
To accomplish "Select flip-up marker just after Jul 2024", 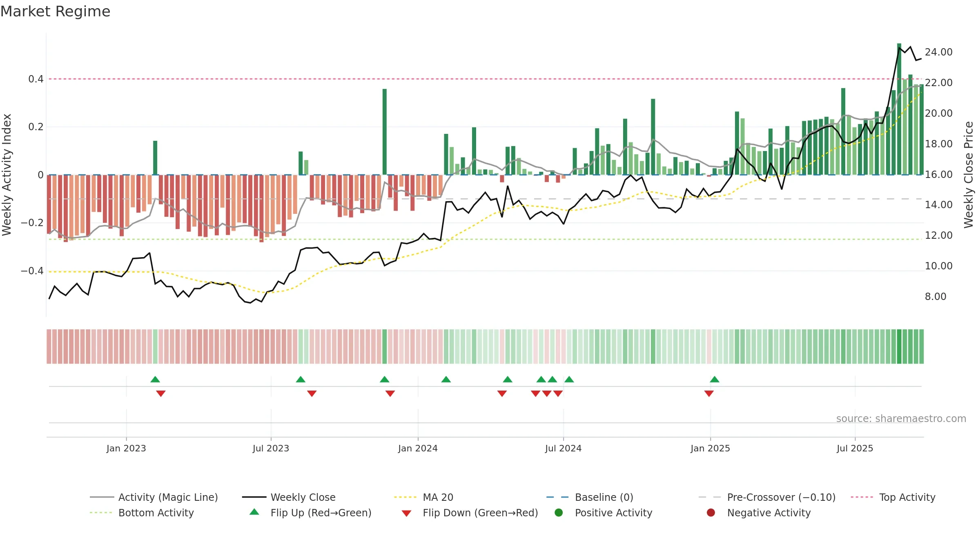I will click(569, 380).
